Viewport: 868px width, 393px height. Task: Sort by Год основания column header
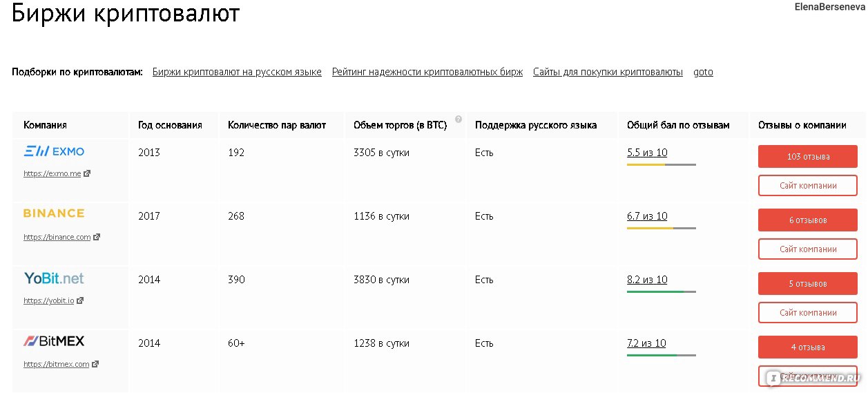170,125
